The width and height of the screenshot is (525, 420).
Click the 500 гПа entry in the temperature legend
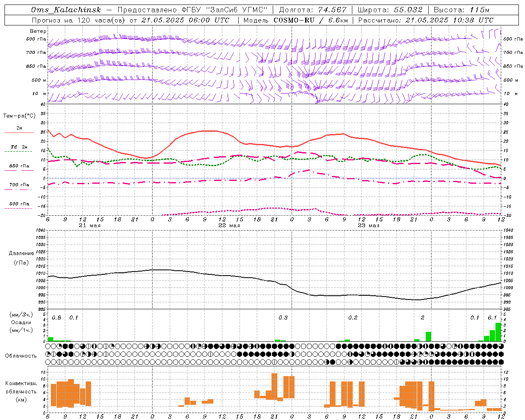click(19, 204)
